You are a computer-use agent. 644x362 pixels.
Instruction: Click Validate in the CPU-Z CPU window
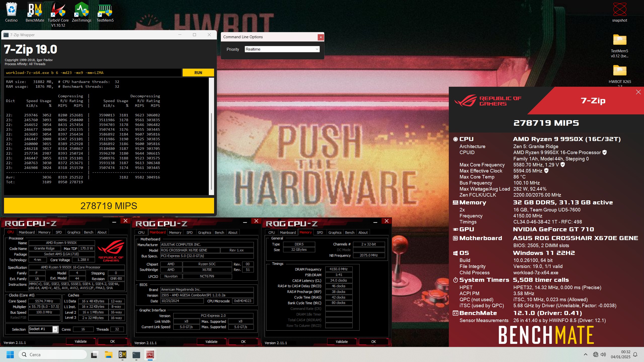click(x=80, y=341)
